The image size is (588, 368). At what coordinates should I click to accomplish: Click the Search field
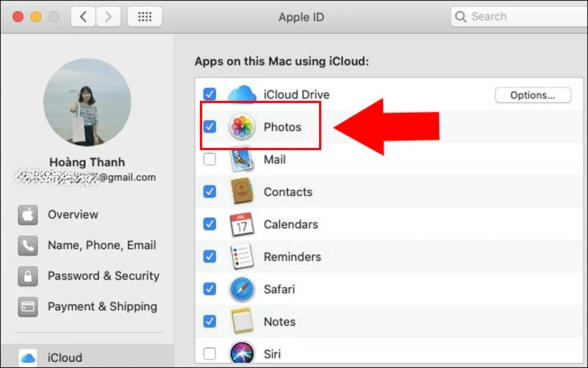click(x=520, y=16)
